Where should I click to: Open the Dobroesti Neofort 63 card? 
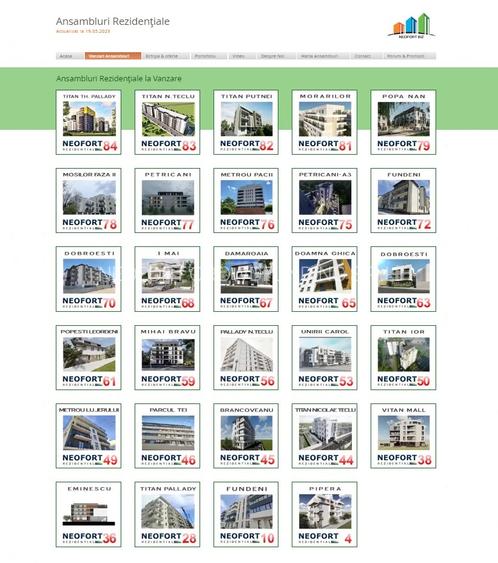coord(403,279)
